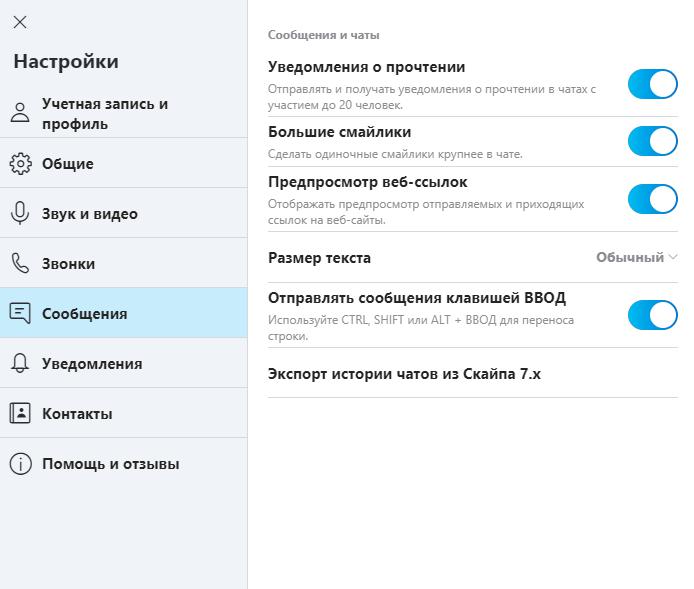
Task: Click the person icon for Учетная запись
Action: pyautogui.click(x=20, y=112)
